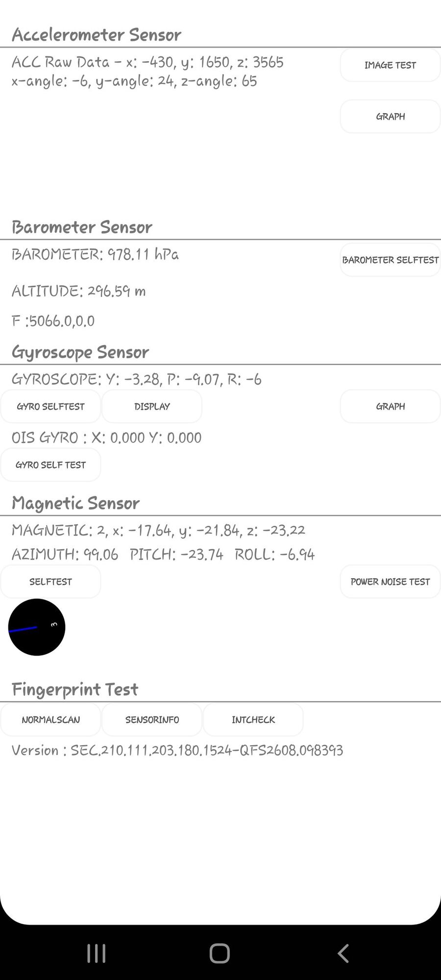Screen dimensions: 441x980
Task: Tap the fingerprint Version string
Action: 177,751
